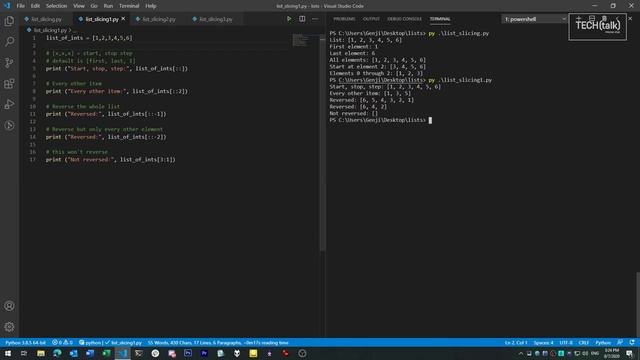Switch to the Output panel tab
The width and height of the screenshot is (640, 360).
371,19
